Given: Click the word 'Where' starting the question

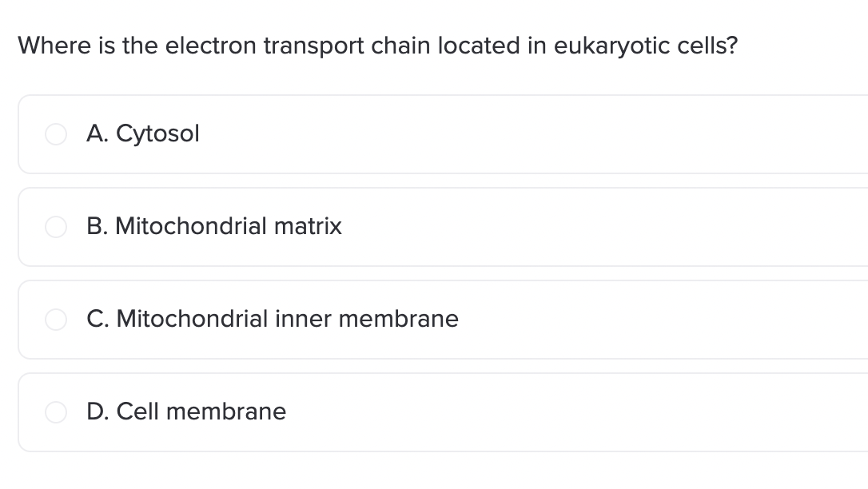Looking at the screenshot, I should point(55,46).
